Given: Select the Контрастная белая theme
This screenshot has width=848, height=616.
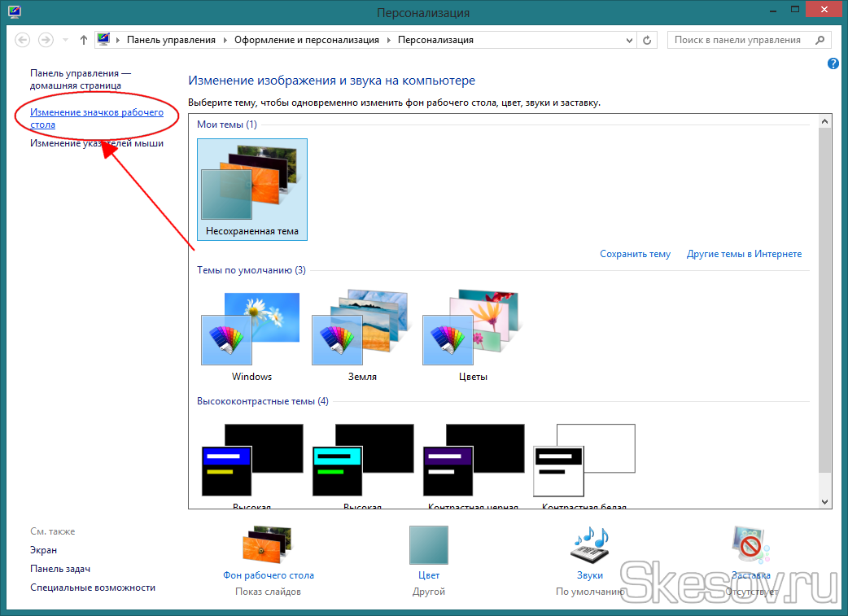Looking at the screenshot, I should tap(584, 465).
